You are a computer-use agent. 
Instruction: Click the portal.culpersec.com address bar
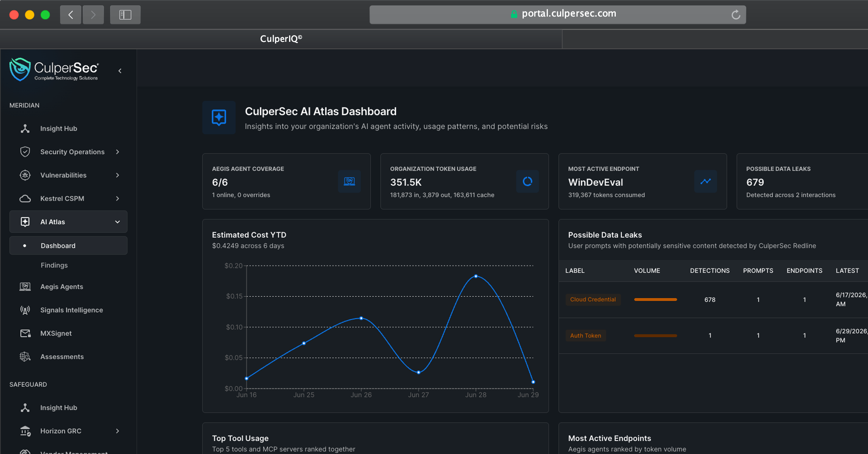click(x=557, y=14)
